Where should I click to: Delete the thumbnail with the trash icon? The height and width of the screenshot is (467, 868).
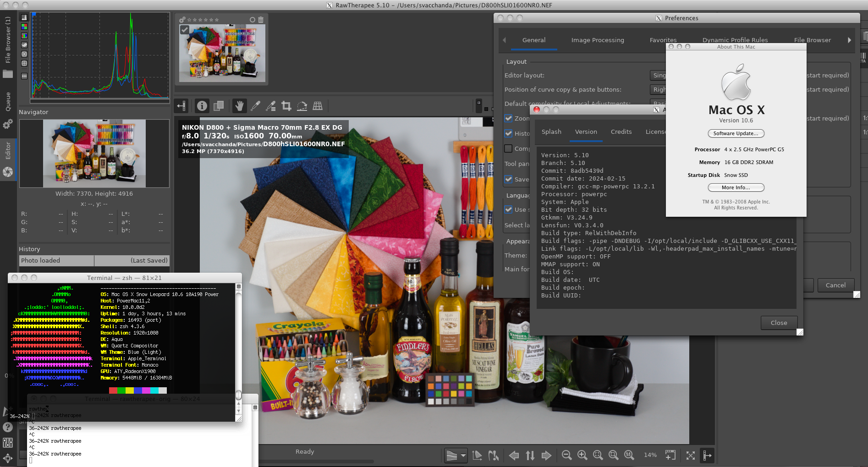261,20
